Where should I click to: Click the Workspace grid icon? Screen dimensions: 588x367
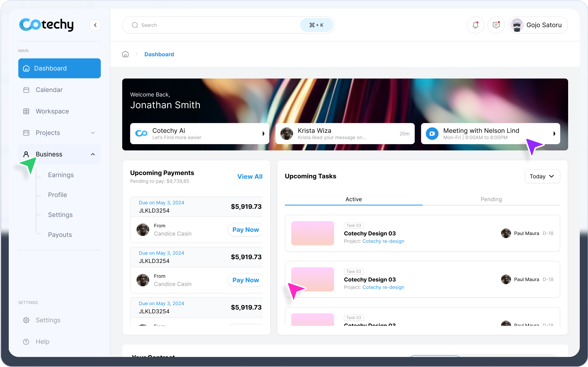tap(26, 111)
